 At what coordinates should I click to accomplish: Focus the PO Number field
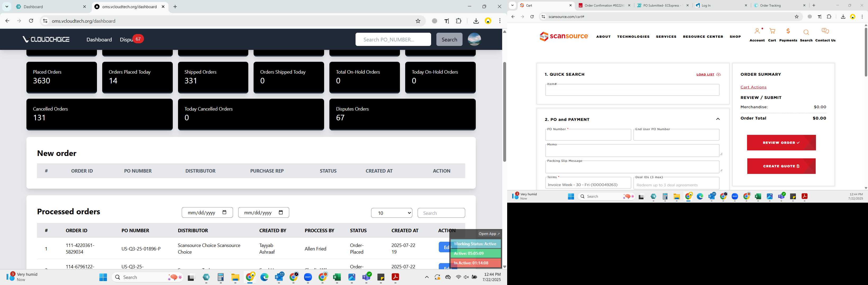tap(588, 135)
